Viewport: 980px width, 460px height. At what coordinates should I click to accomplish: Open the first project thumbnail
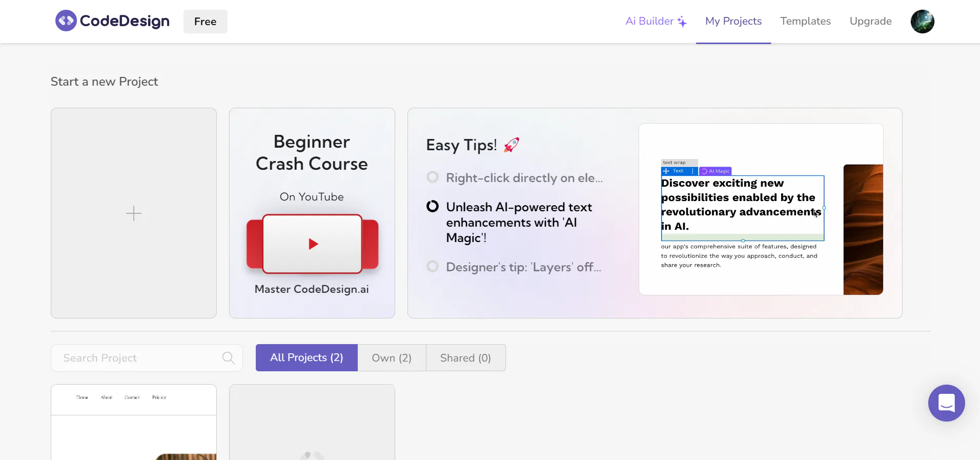134,422
